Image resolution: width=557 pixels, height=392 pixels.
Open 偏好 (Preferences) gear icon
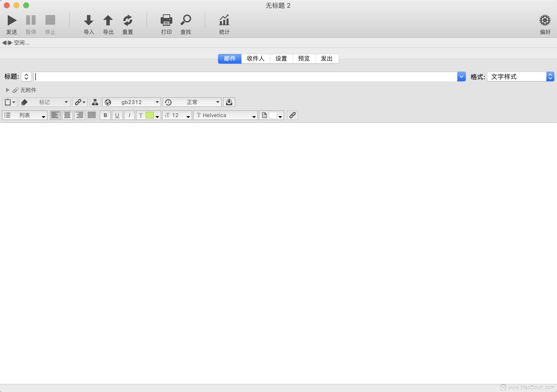545,20
